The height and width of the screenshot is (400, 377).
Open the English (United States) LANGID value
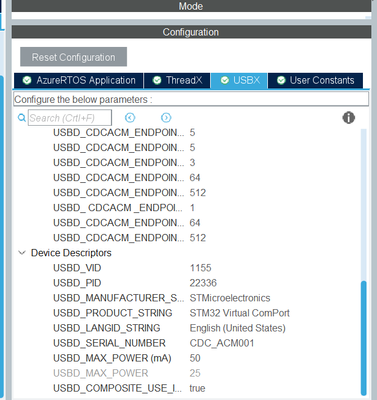coord(237,328)
